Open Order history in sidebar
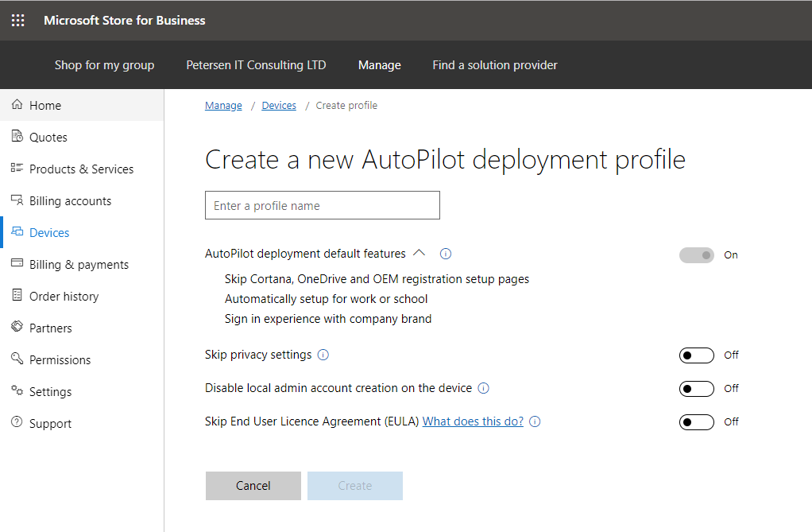Image resolution: width=812 pixels, height=532 pixels. click(x=82, y=296)
